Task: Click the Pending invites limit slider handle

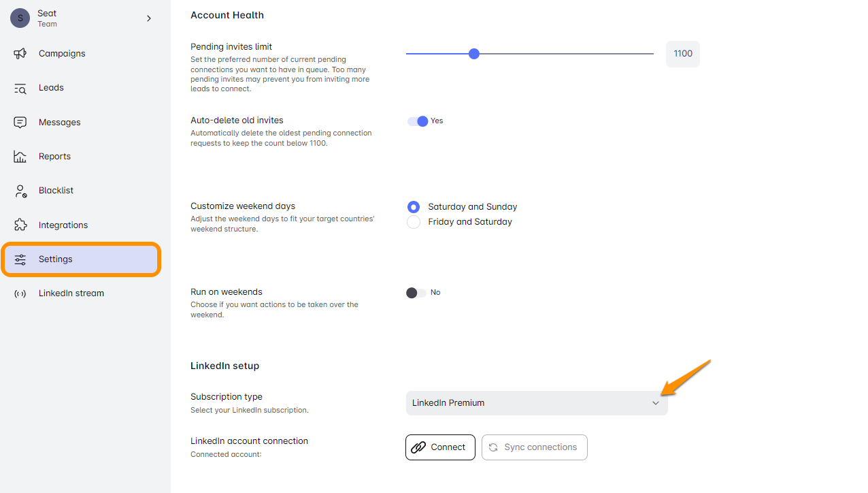Action: click(x=474, y=54)
